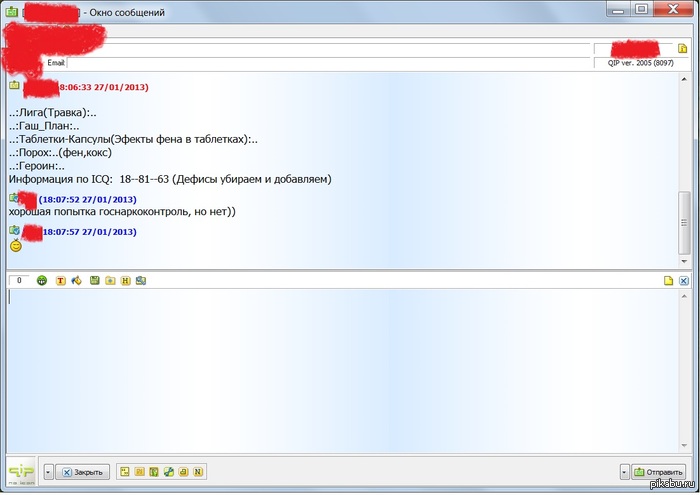Click the N icon in the bottom toolbar
The width and height of the screenshot is (700, 495).
tap(198, 472)
